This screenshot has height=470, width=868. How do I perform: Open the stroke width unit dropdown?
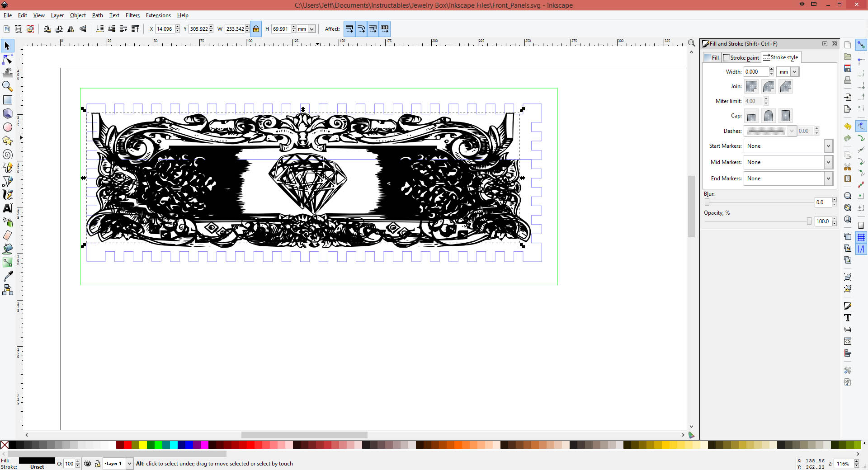click(788, 72)
